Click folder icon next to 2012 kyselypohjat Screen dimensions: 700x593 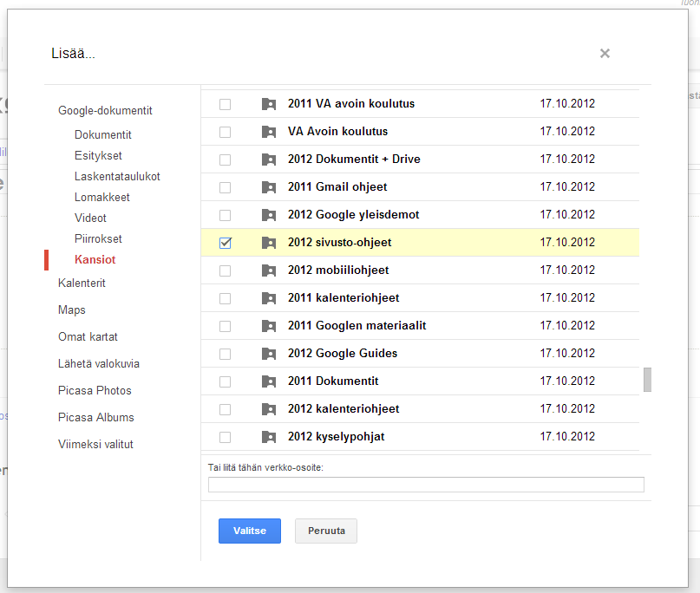pos(269,437)
